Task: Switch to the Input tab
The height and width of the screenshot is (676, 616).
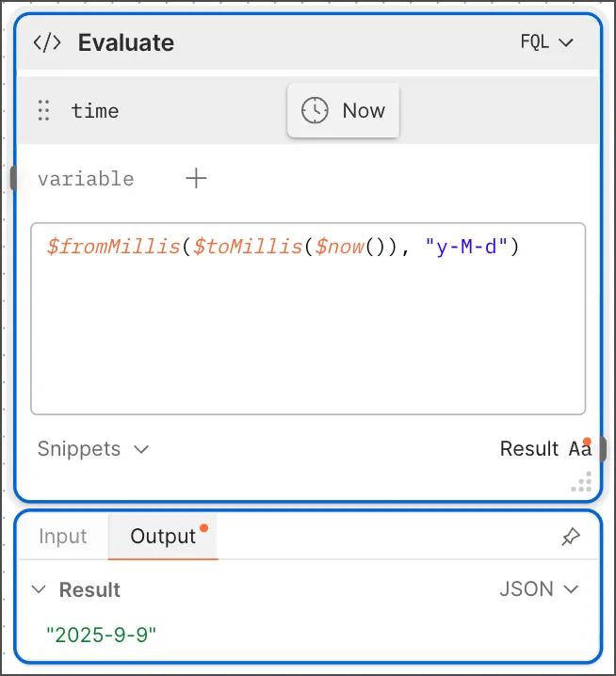Action: click(63, 537)
